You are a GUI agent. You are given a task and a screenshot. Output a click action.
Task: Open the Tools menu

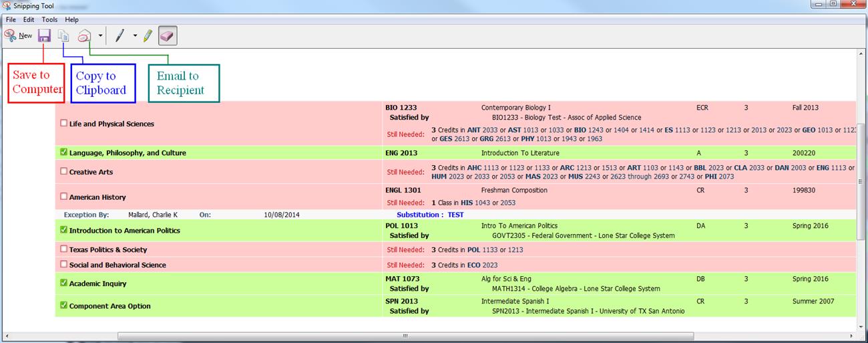[49, 20]
